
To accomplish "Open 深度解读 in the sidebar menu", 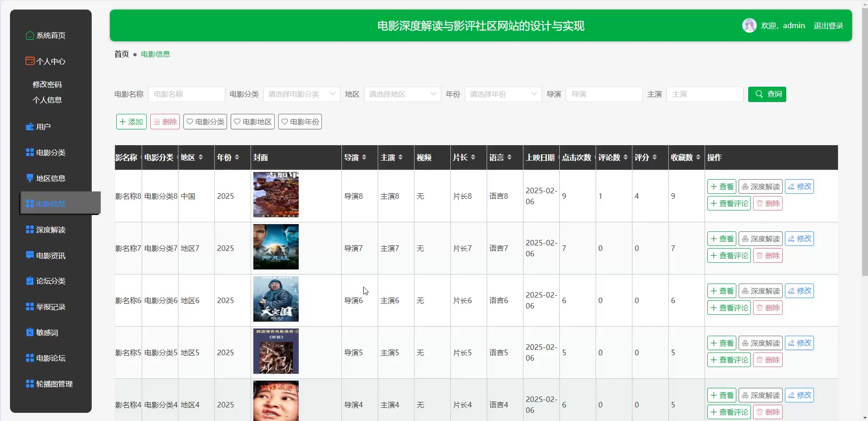I will pyautogui.click(x=50, y=230).
